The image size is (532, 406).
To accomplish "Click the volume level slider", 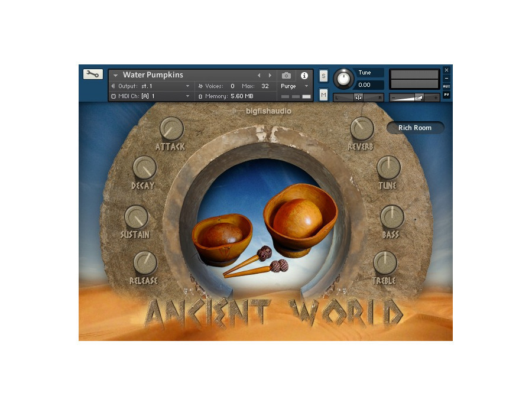I will 414,98.
